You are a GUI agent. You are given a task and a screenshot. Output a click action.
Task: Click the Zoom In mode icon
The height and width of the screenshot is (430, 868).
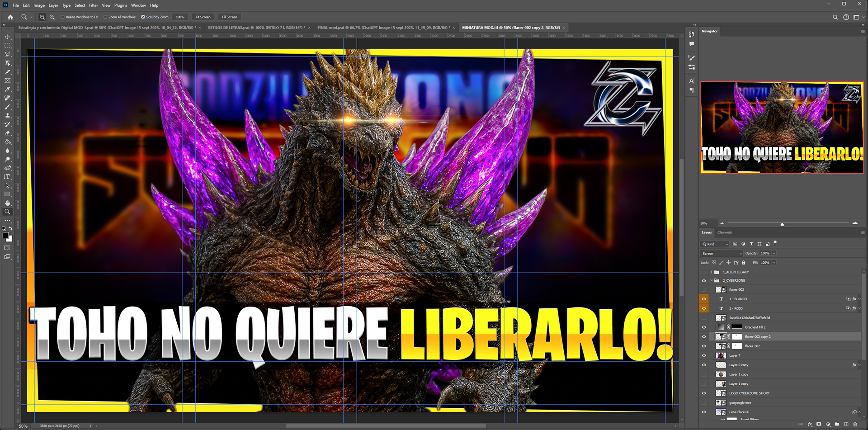click(x=42, y=17)
